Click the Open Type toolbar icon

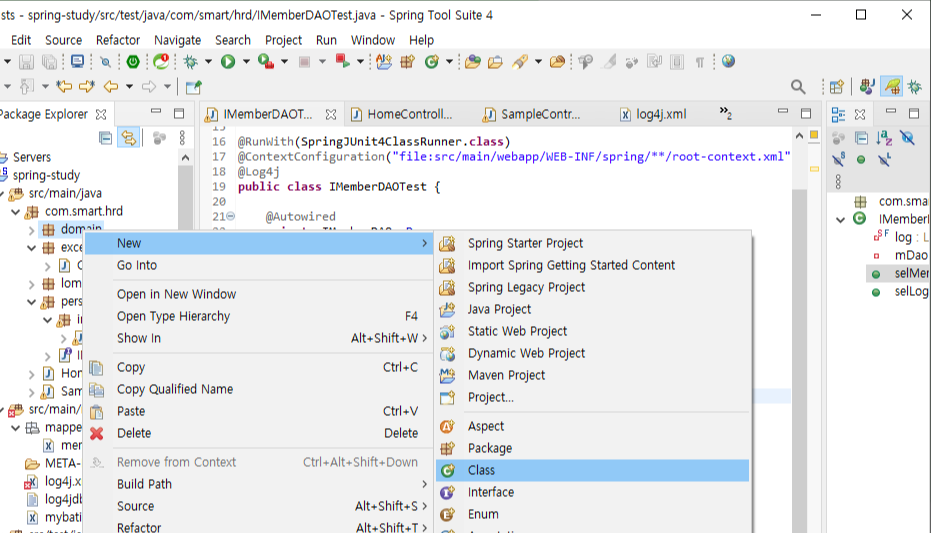click(473, 62)
